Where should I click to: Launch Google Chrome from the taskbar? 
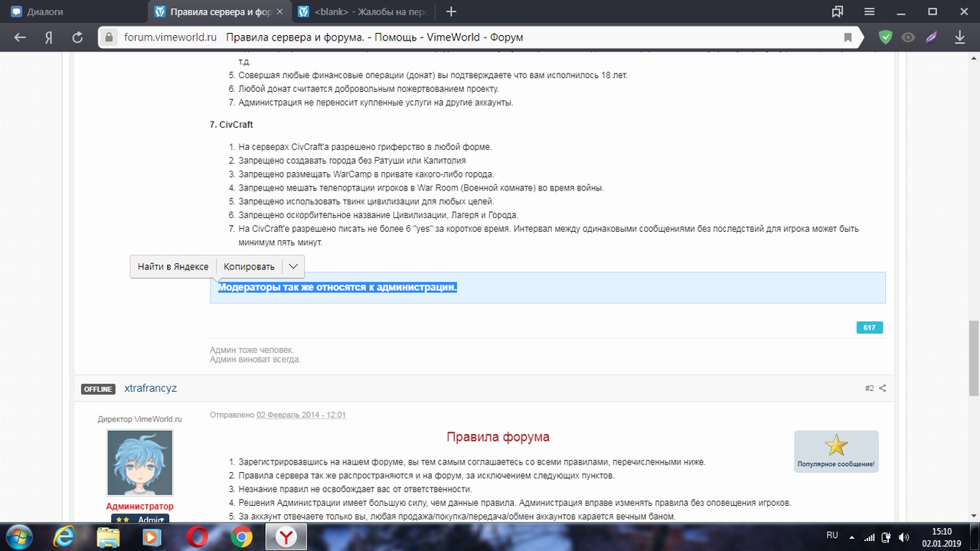(x=241, y=537)
